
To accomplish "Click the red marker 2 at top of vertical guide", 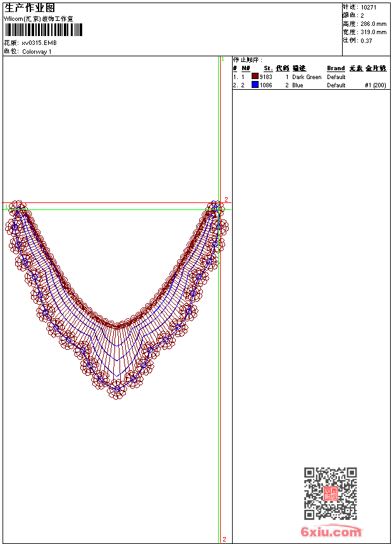I will (x=226, y=200).
